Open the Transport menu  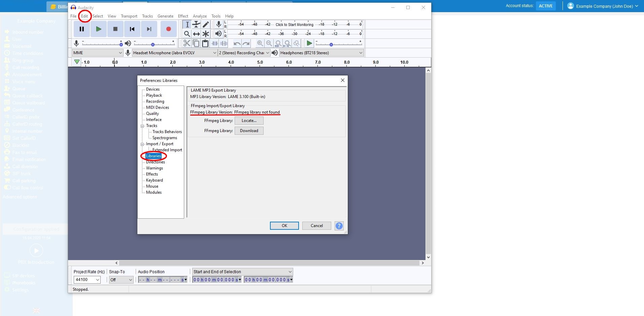[129, 16]
